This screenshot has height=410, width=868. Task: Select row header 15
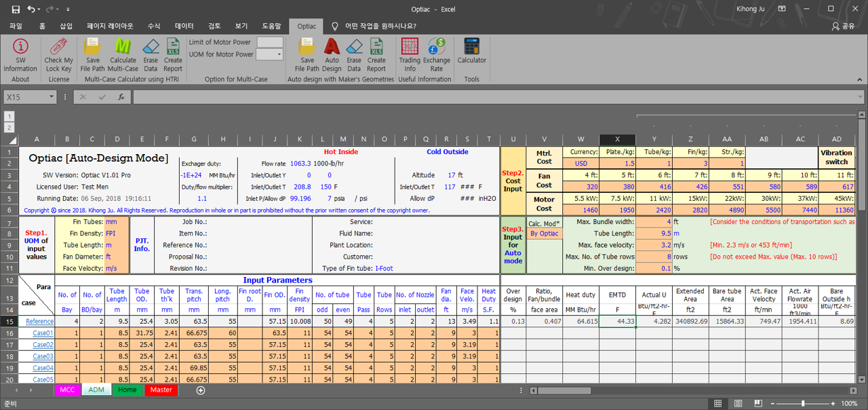point(9,322)
